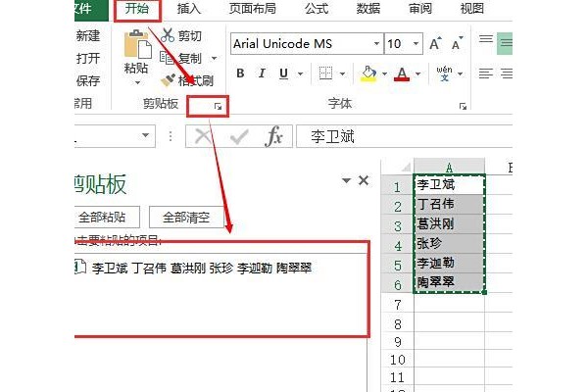This screenshot has height=392, width=588.
Task: Click the 复制 copy icon
Action: [x=168, y=58]
